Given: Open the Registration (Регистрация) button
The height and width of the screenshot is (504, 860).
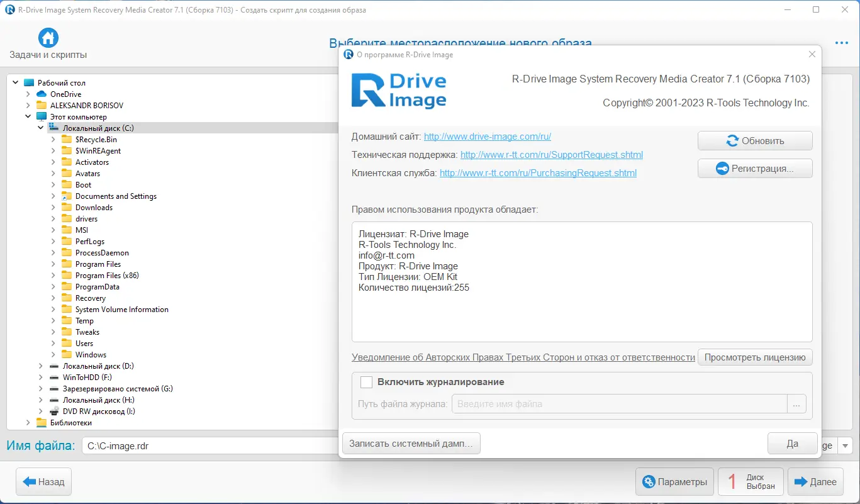Looking at the screenshot, I should point(755,169).
